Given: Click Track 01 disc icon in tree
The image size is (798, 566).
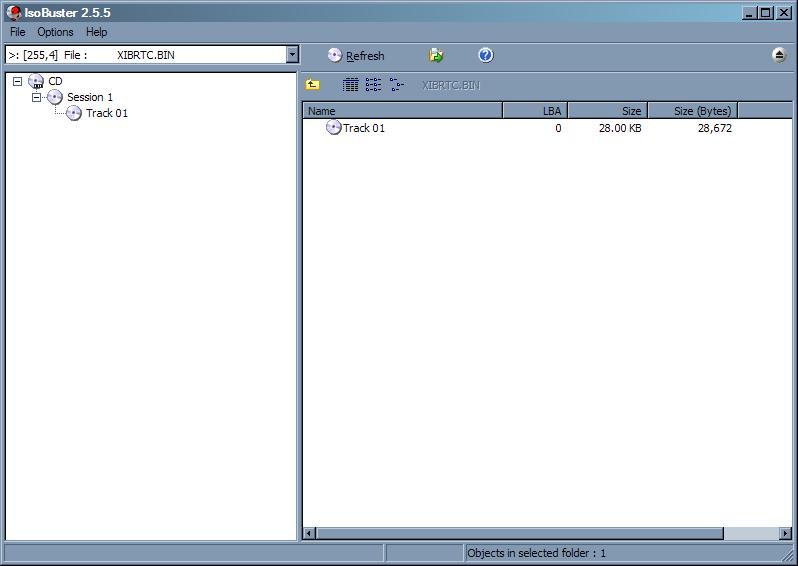Looking at the screenshot, I should coord(73,112).
